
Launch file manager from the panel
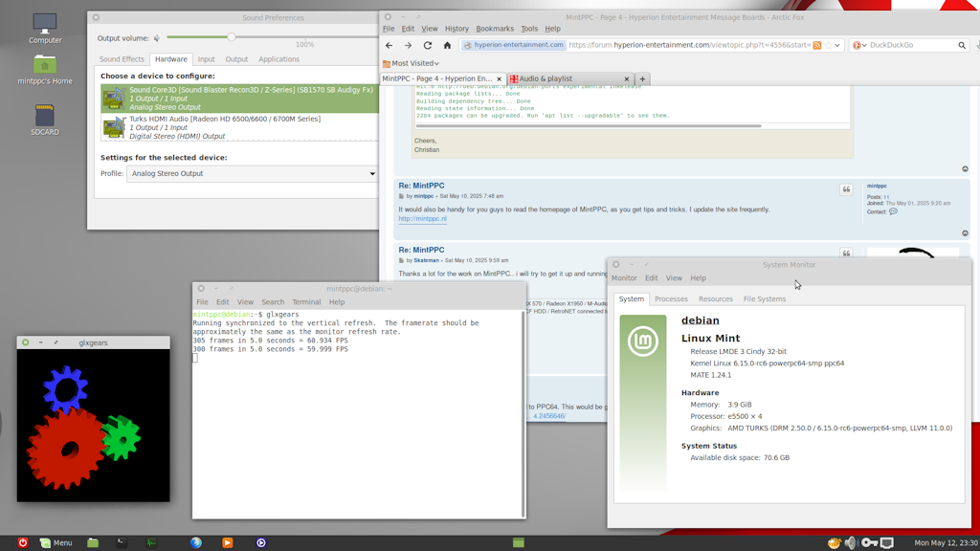tap(93, 543)
